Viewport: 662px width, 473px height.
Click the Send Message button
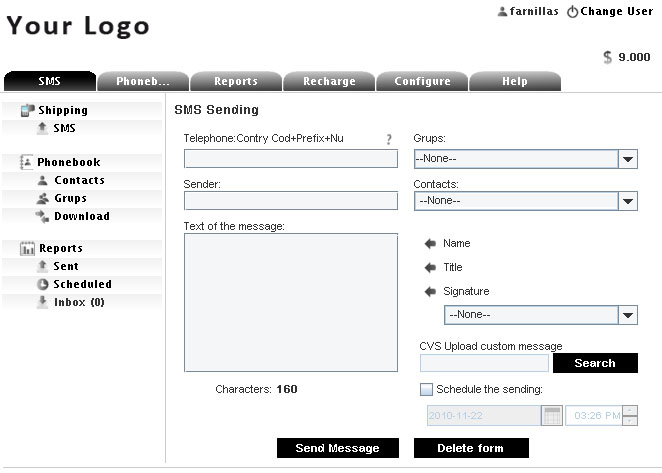point(338,448)
